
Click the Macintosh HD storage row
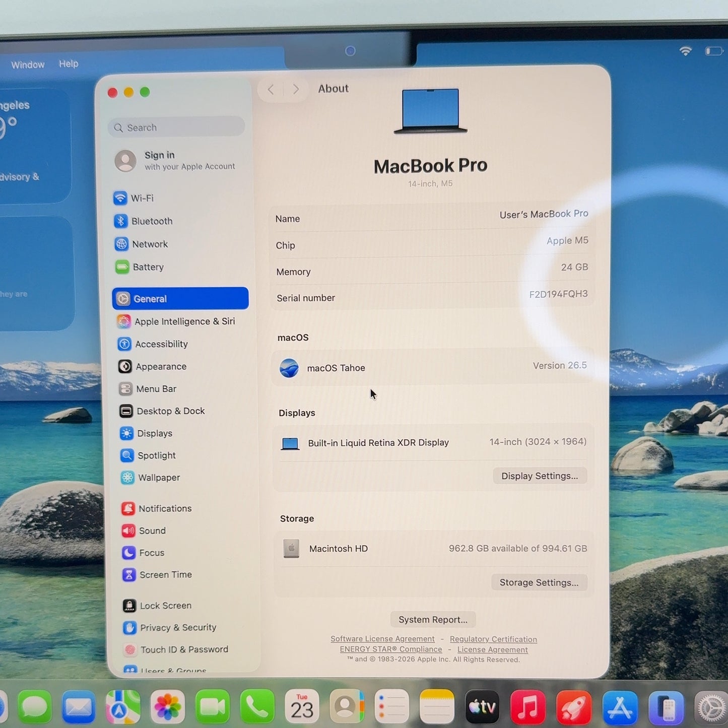[434, 548]
